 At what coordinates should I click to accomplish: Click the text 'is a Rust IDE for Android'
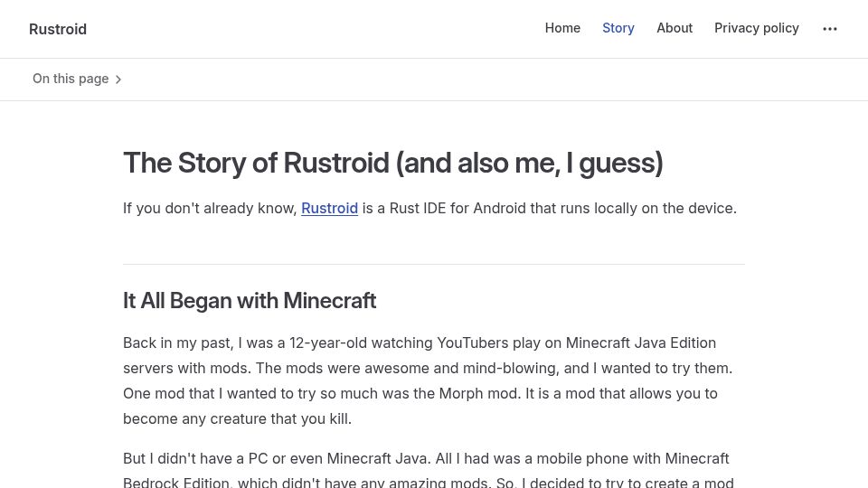point(444,208)
